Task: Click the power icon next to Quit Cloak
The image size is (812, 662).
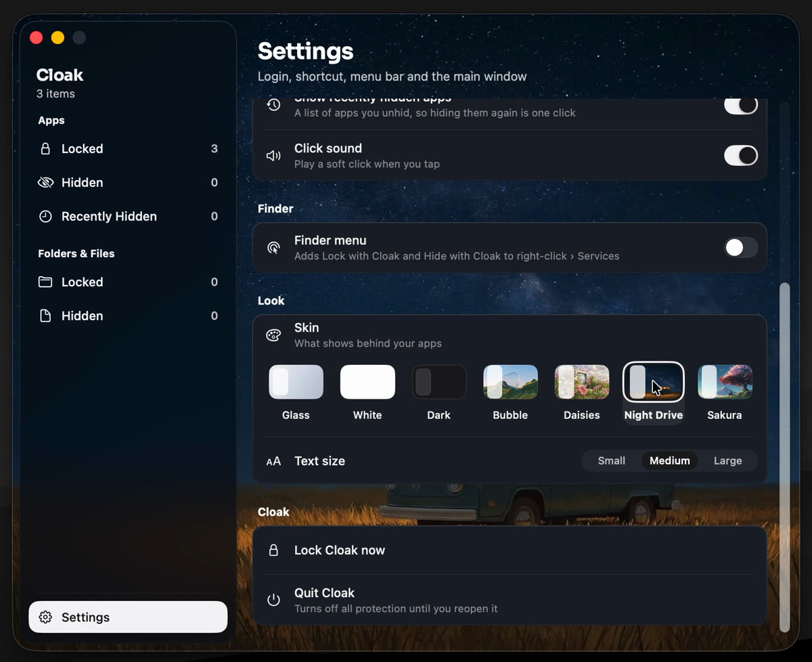Action: (273, 600)
